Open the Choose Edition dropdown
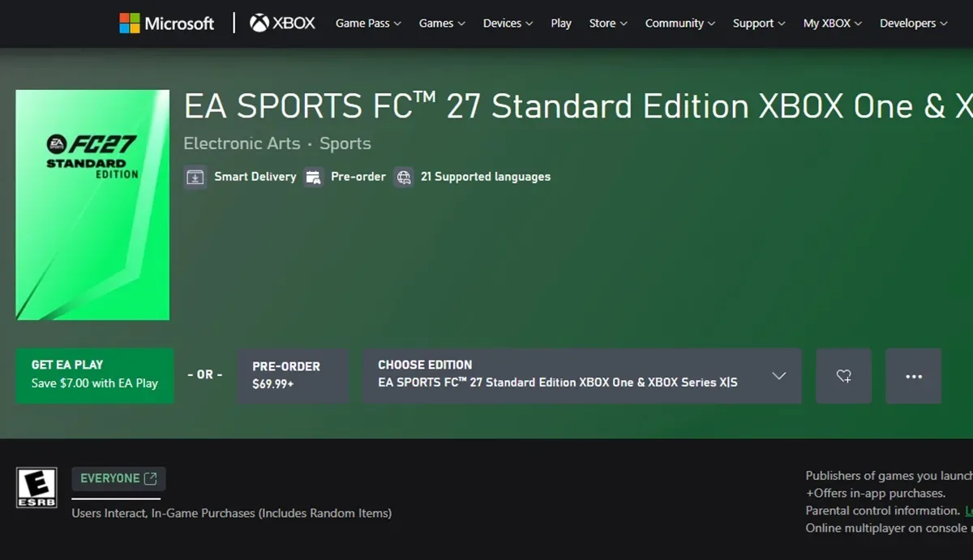 point(582,375)
